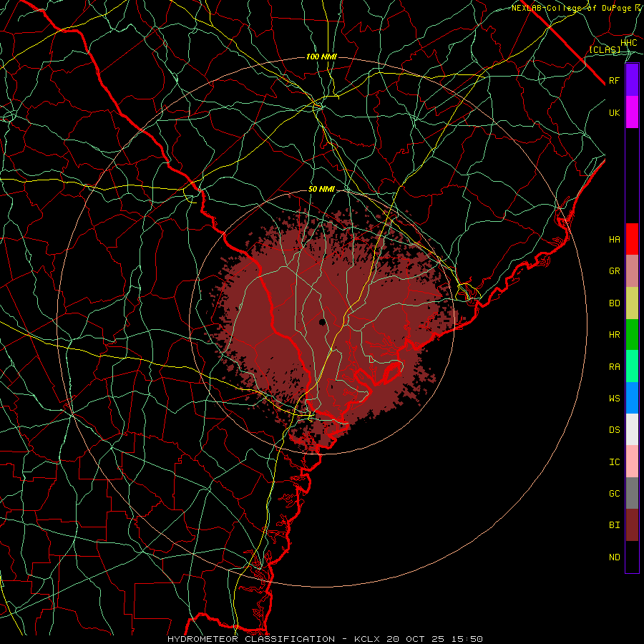Click the black radar site dot
Image resolution: width=644 pixels, height=644 pixels.
323,322
